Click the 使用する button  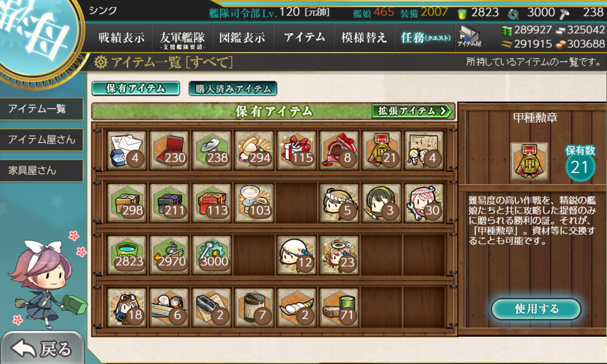[x=536, y=309]
